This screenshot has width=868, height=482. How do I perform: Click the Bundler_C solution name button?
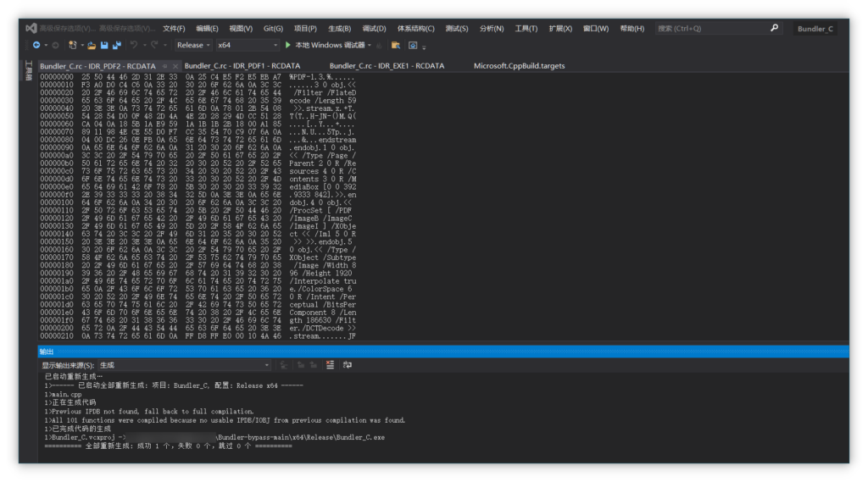click(815, 28)
